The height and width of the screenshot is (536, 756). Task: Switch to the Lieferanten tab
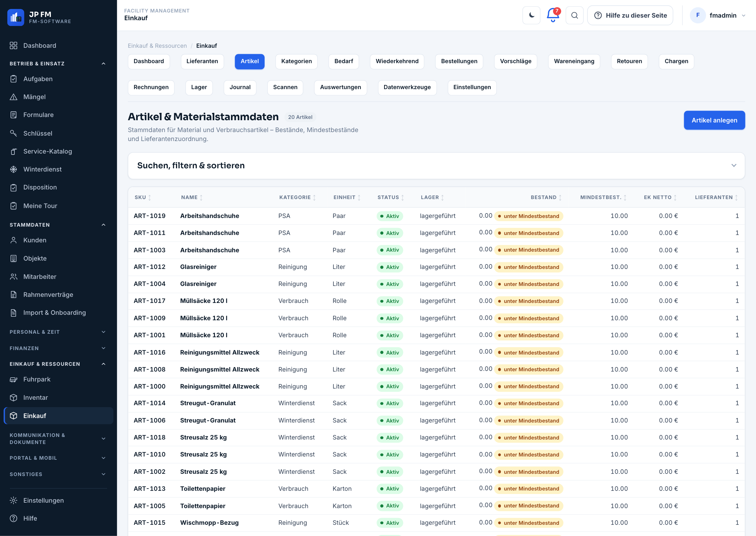(202, 61)
